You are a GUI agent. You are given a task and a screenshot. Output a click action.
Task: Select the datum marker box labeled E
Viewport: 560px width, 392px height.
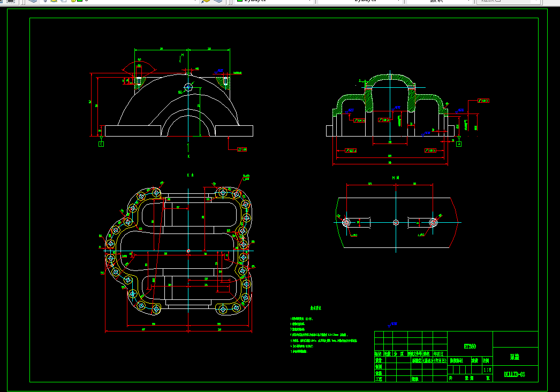point(101,144)
